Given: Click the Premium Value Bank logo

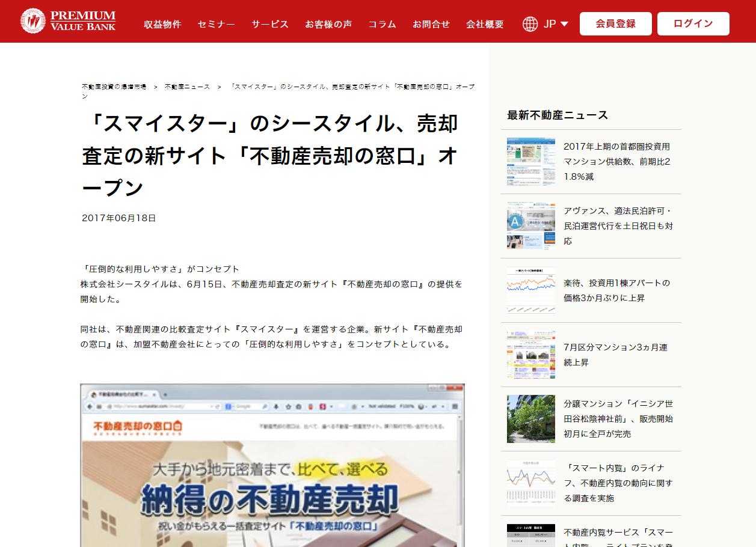Looking at the screenshot, I should point(68,21).
